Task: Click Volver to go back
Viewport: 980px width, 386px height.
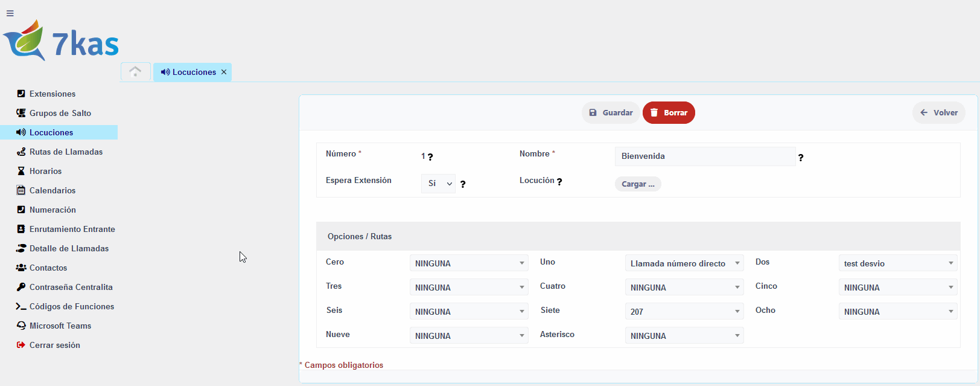Action: coord(939,113)
